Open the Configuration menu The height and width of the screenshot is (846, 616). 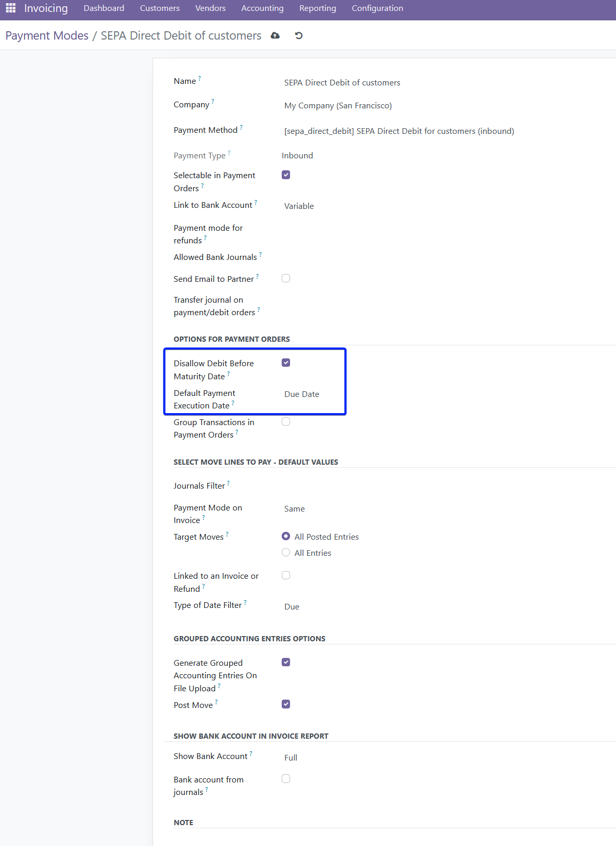coord(377,8)
